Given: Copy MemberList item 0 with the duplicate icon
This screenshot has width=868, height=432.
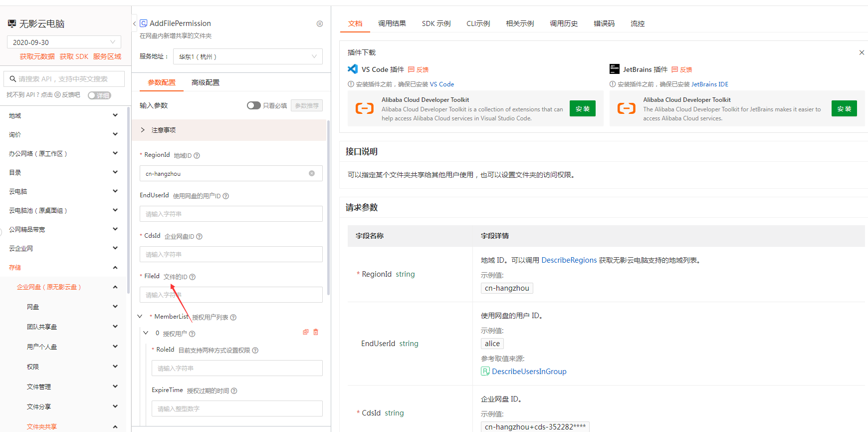Looking at the screenshot, I should click(306, 332).
